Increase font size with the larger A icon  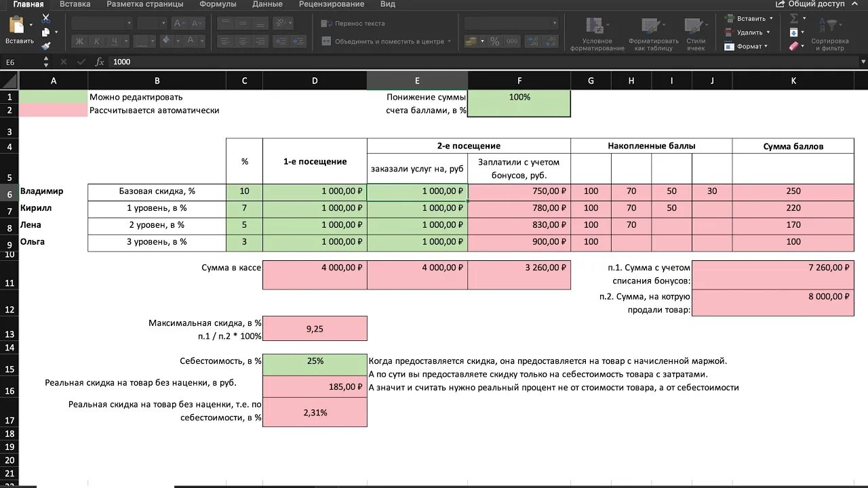click(x=180, y=23)
